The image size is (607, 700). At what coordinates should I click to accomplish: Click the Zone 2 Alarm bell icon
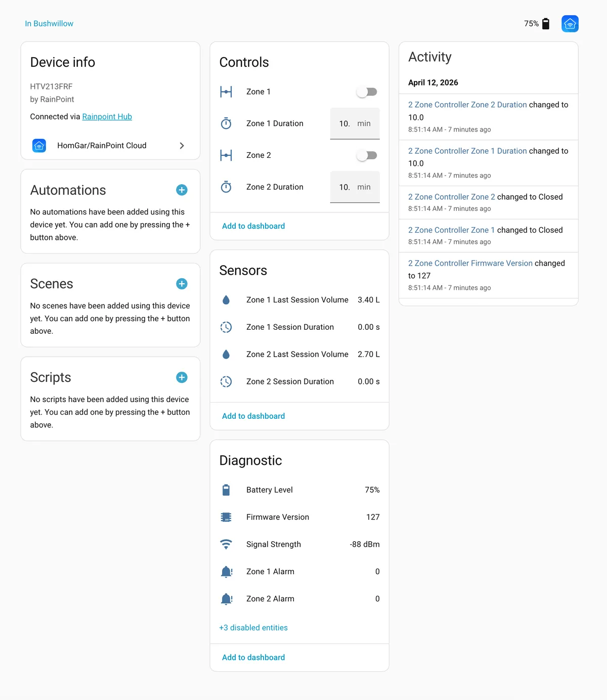[x=226, y=599]
